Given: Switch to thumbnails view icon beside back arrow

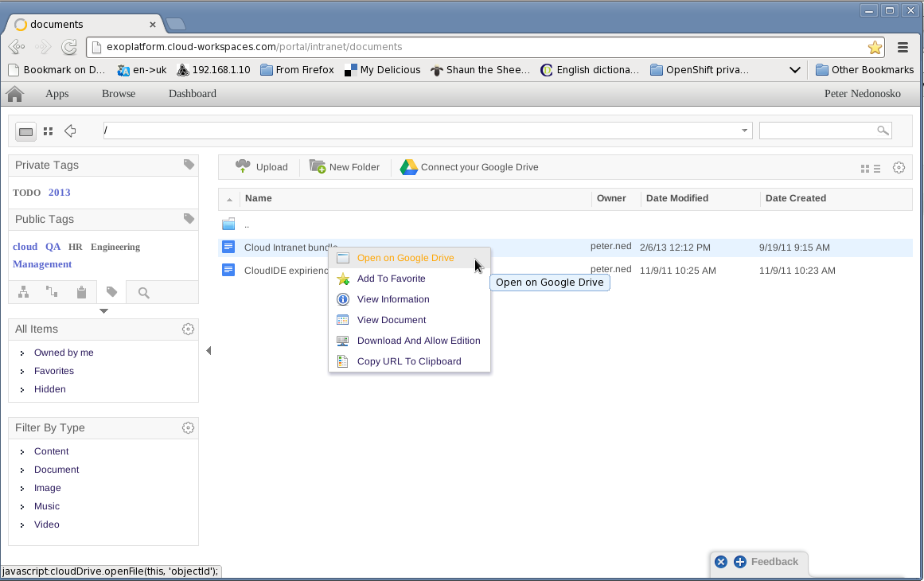Looking at the screenshot, I should pyautogui.click(x=49, y=131).
